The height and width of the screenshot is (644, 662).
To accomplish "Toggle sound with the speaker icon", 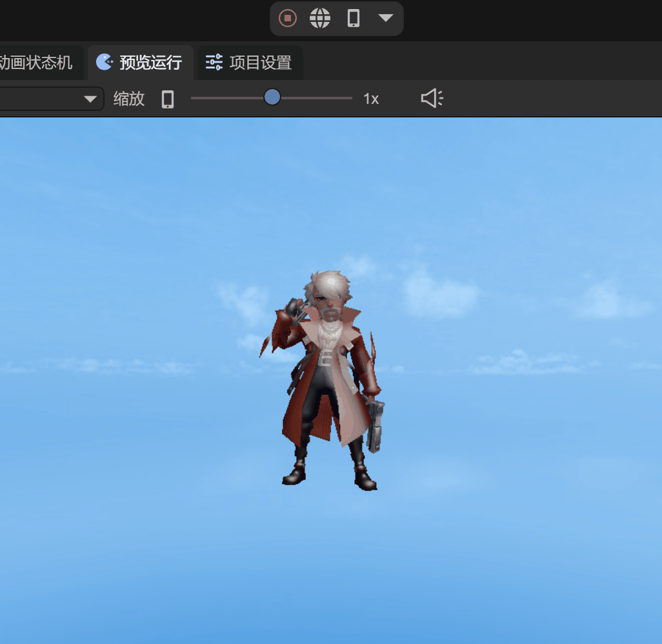I will tap(432, 98).
